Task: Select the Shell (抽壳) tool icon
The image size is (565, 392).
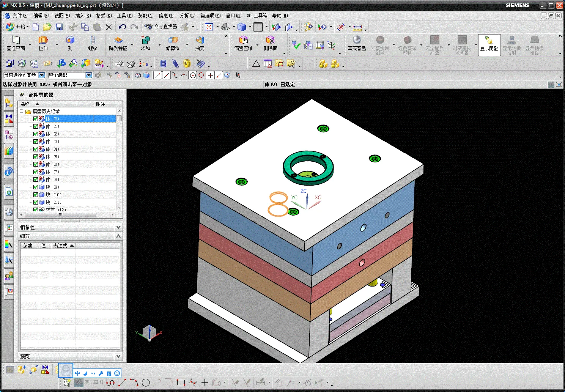Action: click(x=200, y=40)
